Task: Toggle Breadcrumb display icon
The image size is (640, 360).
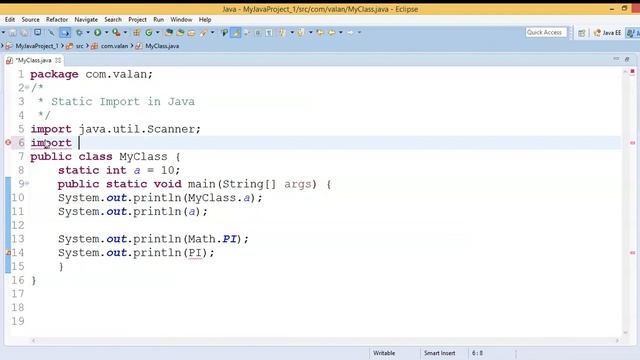Action: coord(224,33)
